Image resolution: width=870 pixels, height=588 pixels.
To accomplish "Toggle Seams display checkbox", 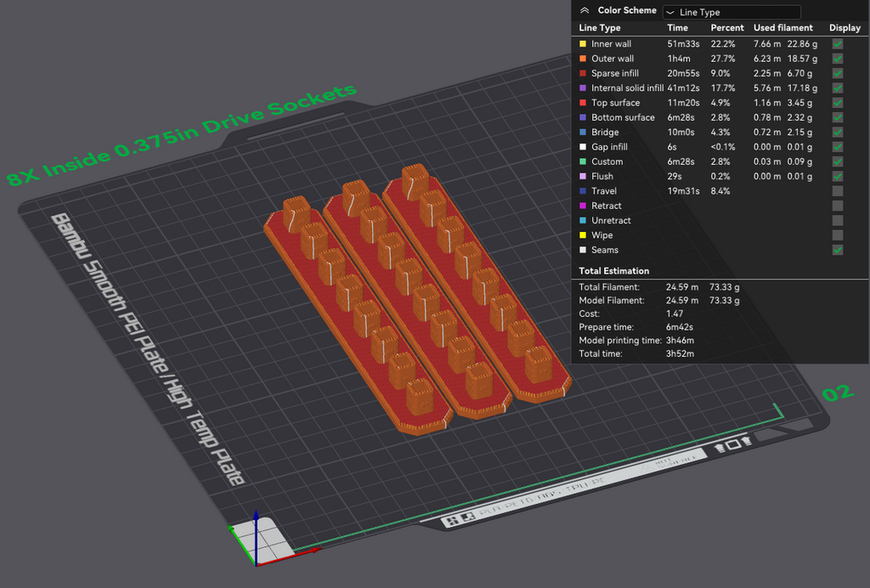I will click(837, 250).
